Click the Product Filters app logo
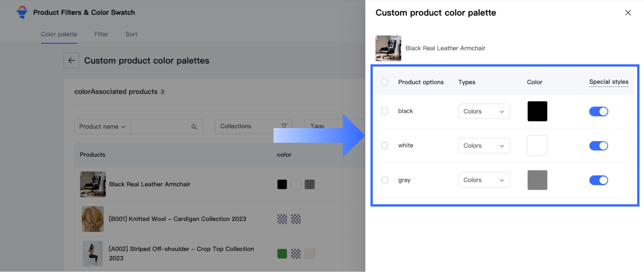Viewport: 644px width, 272px height. click(22, 12)
